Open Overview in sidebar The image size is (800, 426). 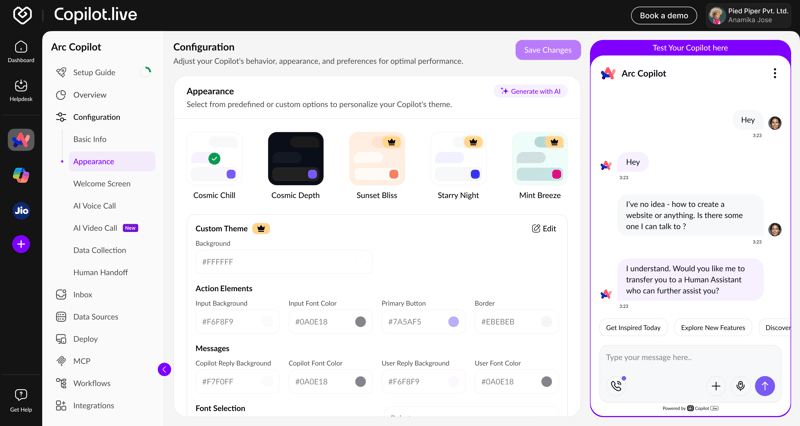tap(90, 95)
